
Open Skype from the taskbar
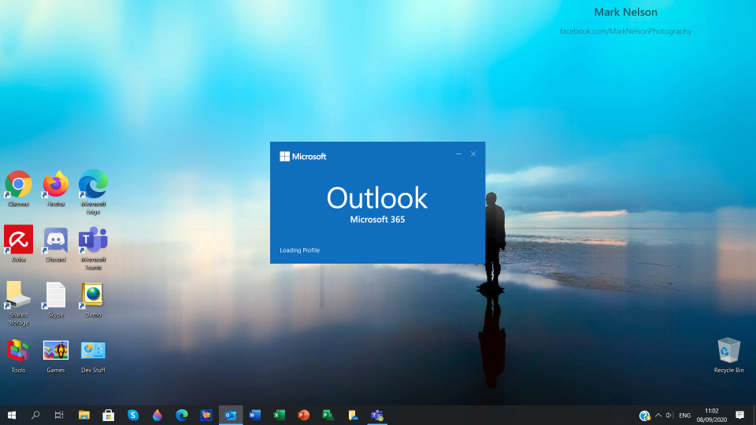[133, 415]
